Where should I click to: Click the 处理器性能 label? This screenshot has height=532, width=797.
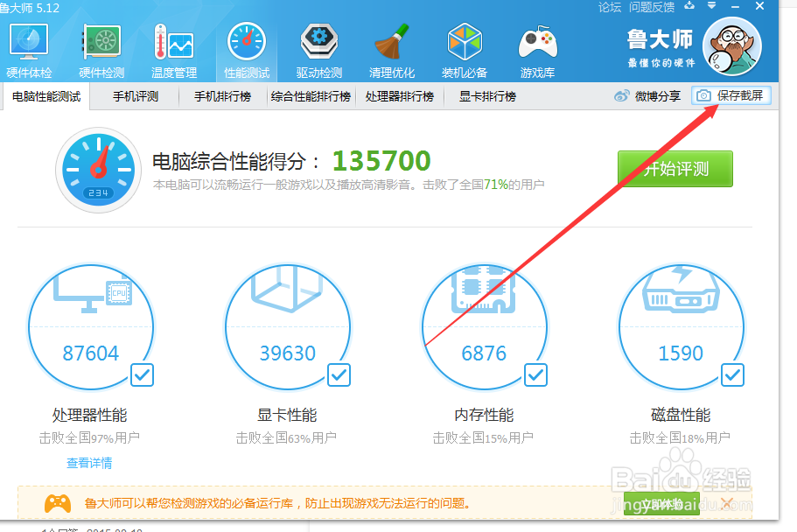pos(89,415)
